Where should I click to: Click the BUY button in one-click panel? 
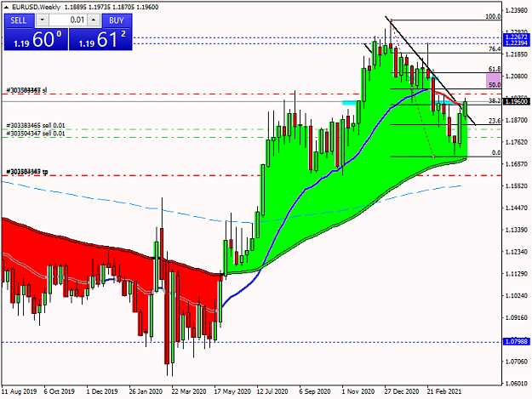point(117,20)
